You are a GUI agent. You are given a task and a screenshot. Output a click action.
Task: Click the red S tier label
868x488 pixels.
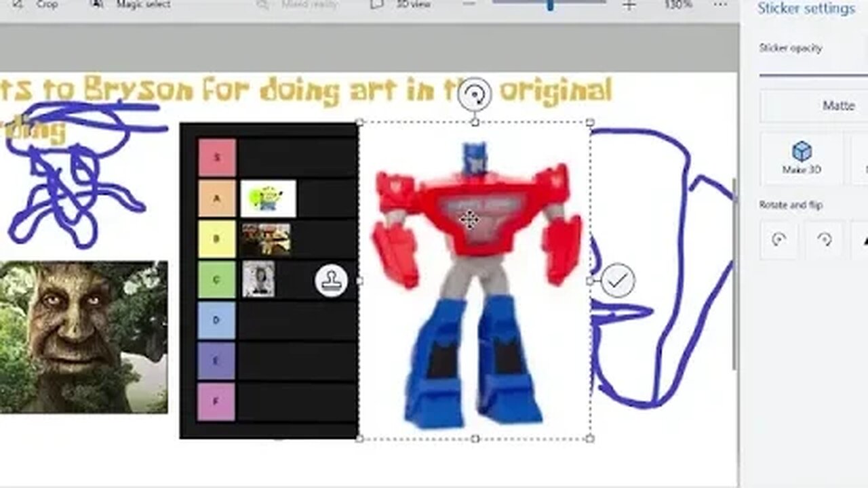(x=217, y=157)
